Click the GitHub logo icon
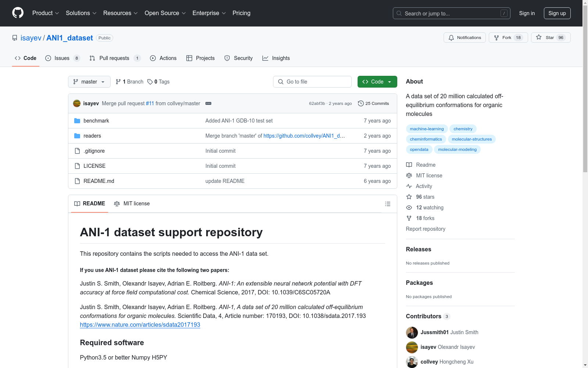Viewport: 588px width, 368px height. 18,13
